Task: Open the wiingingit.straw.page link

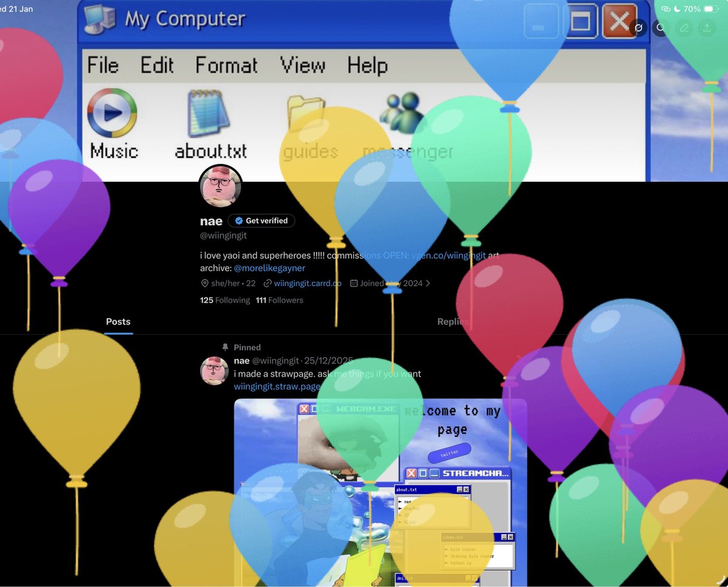Action: pyautogui.click(x=277, y=386)
